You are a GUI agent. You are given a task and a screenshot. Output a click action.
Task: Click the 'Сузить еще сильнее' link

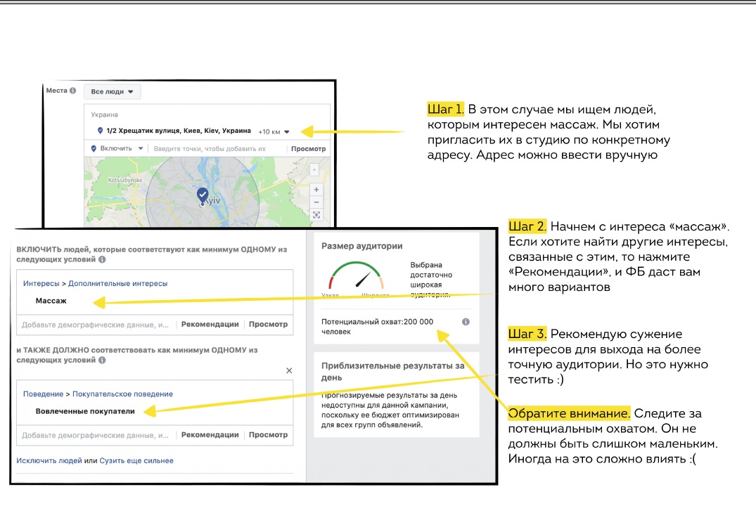click(136, 461)
